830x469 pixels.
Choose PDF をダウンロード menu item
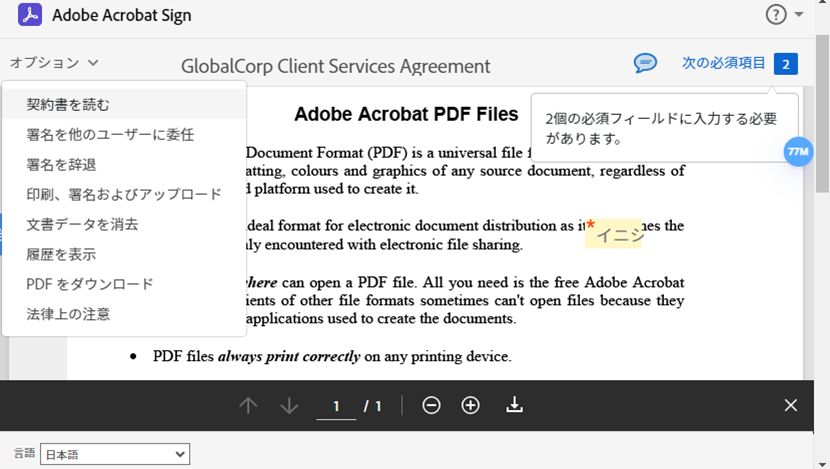point(124,284)
